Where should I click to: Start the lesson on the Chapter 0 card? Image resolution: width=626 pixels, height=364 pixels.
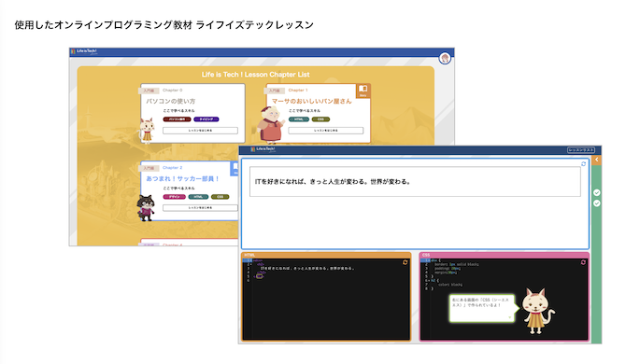coord(200,131)
